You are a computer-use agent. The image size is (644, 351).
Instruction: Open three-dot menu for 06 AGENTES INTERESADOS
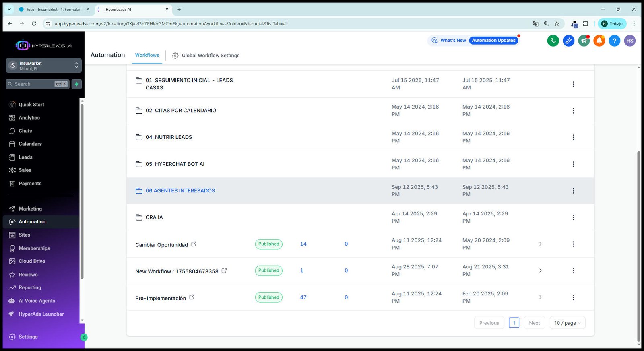point(574,191)
